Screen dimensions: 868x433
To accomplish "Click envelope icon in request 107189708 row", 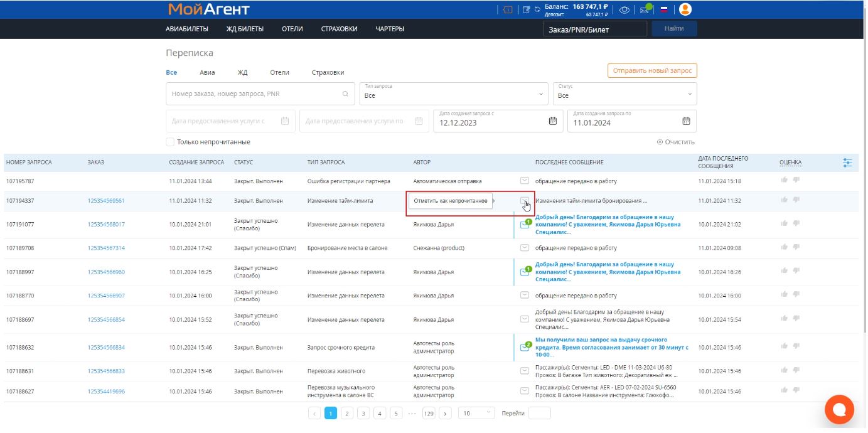I will [x=525, y=248].
